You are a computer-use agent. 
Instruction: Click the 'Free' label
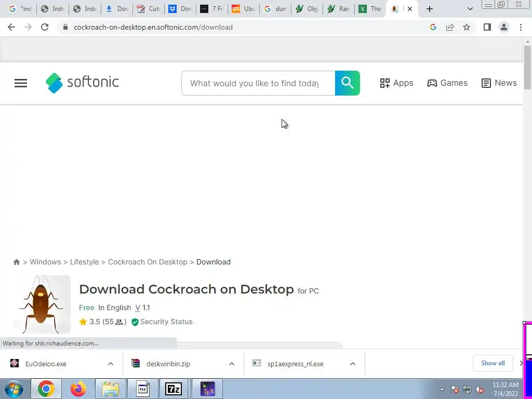point(87,308)
